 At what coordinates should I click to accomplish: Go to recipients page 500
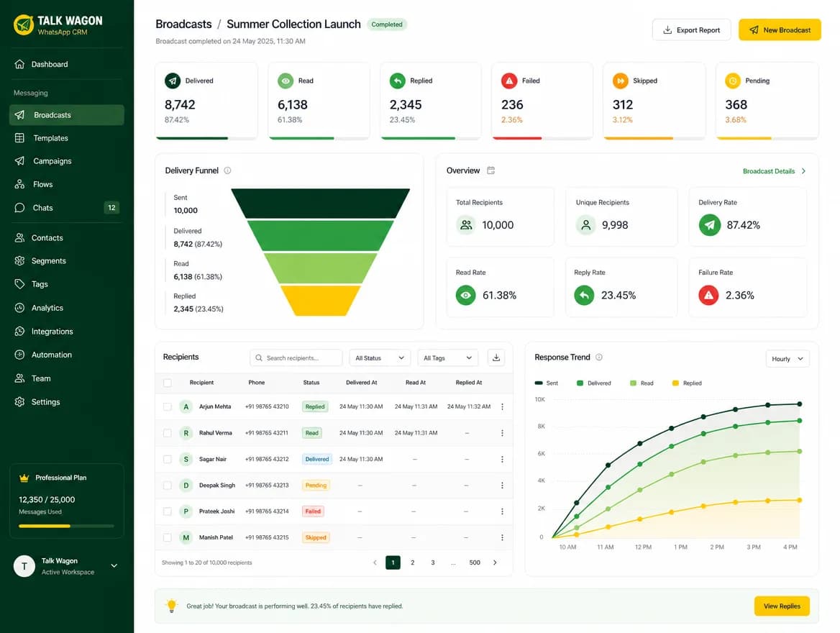(475, 563)
